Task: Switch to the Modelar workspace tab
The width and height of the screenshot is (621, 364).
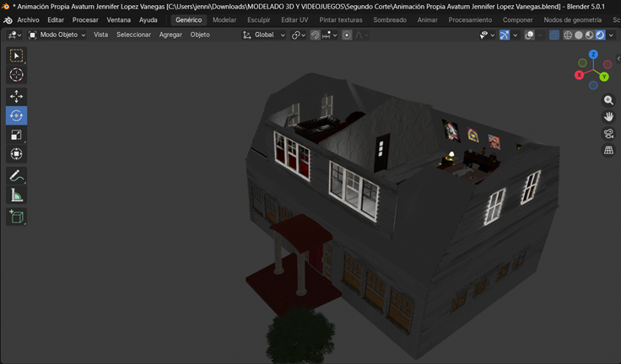Action: pyautogui.click(x=224, y=19)
